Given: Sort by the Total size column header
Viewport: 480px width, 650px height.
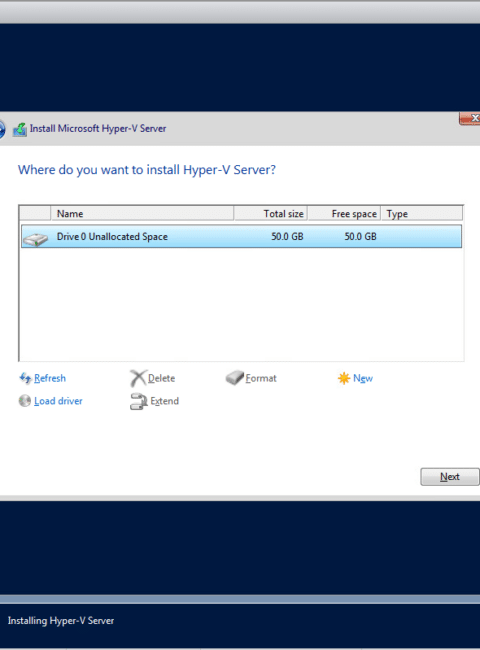Looking at the screenshot, I should coord(271,213).
